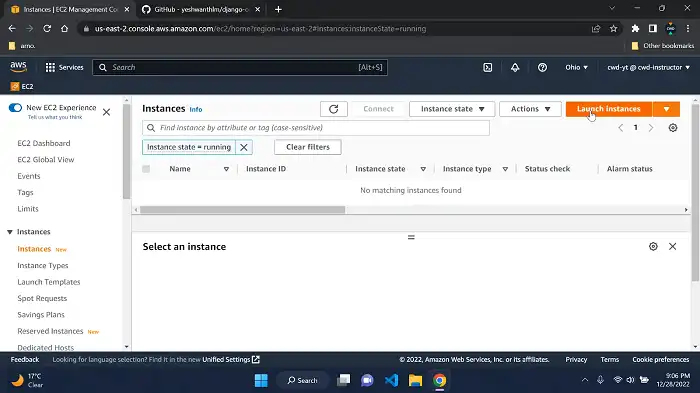Open the Ohio region selector

[x=576, y=67]
